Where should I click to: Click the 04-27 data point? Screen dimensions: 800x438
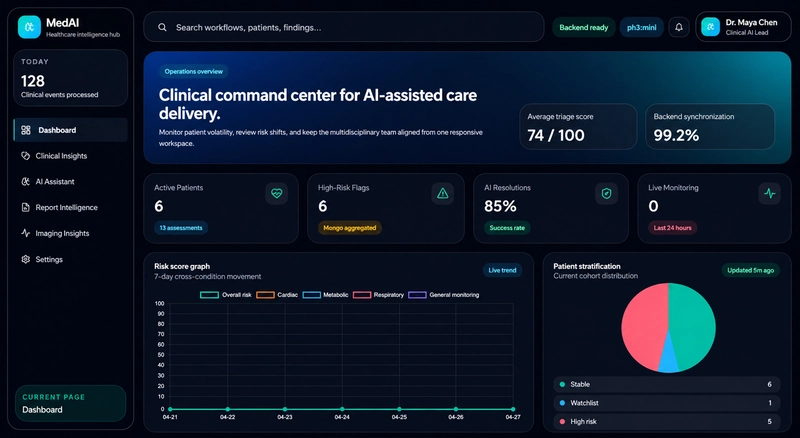coord(513,409)
